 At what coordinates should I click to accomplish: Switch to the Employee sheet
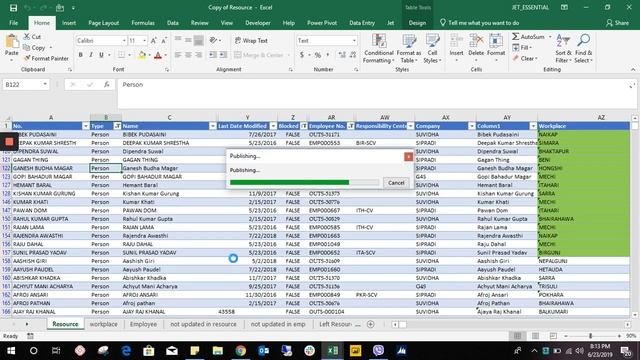(x=143, y=324)
